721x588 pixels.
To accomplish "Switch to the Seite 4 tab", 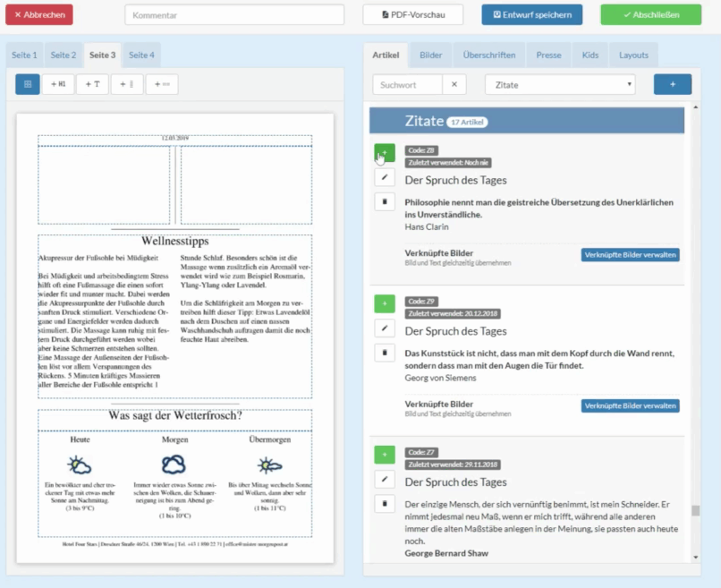I will tap(141, 55).
